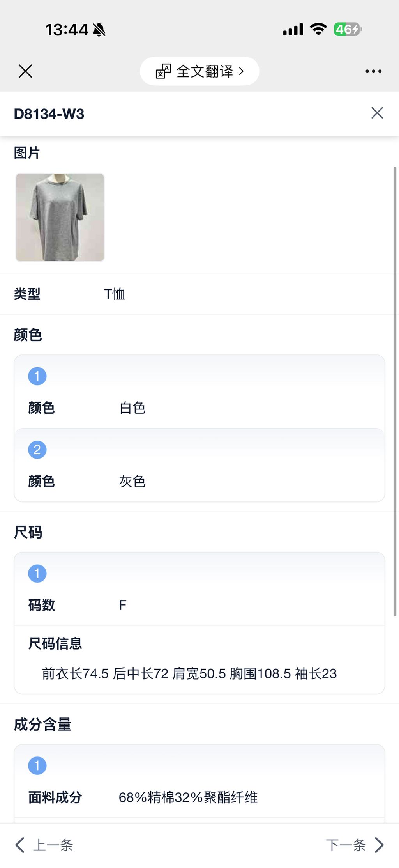Open the gray T-shirt product thumbnail
The height and width of the screenshot is (868, 399).
(60, 217)
